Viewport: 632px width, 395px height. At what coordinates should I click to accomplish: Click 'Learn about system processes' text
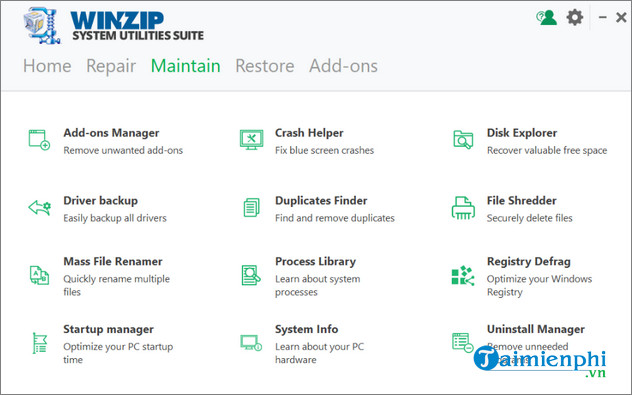tap(318, 285)
